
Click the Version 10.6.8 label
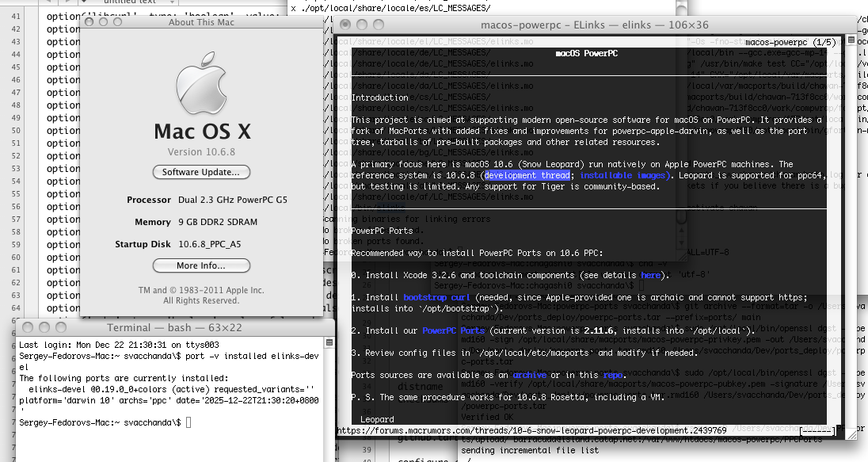click(201, 152)
